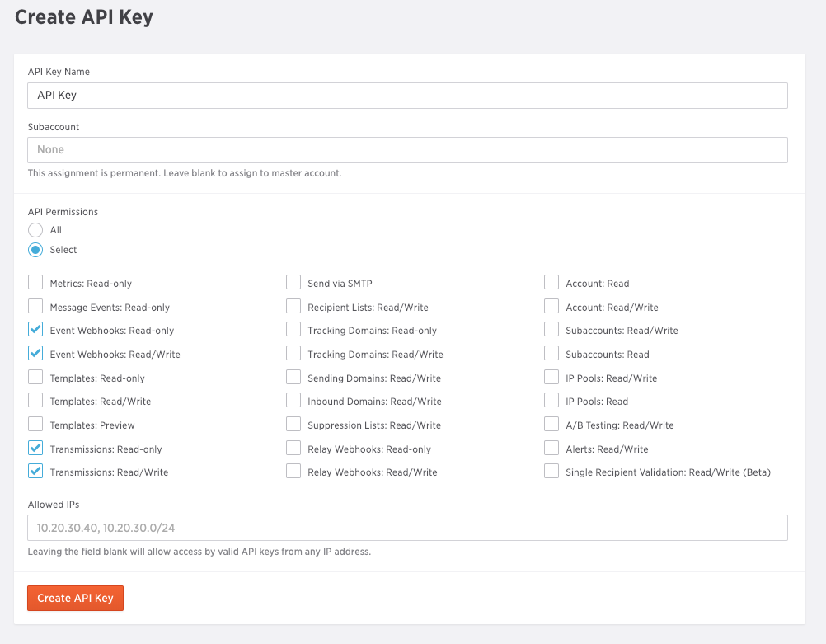Enable Suppression Lists: Read/Write
The width and height of the screenshot is (826, 644).
coord(293,424)
